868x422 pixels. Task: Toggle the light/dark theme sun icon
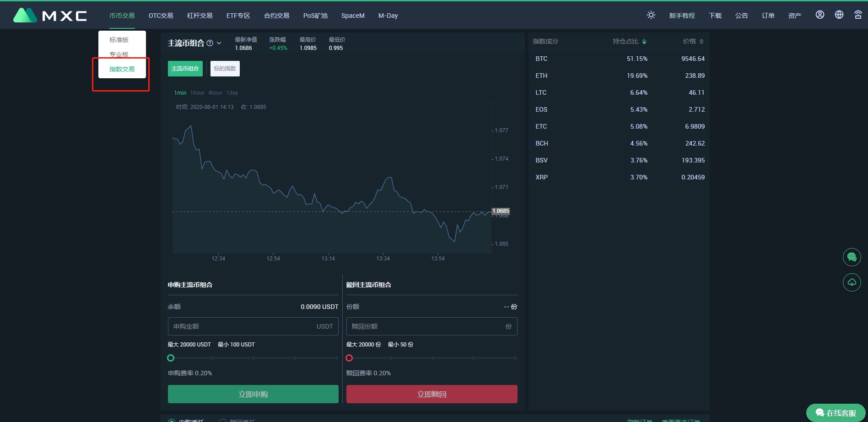click(651, 15)
